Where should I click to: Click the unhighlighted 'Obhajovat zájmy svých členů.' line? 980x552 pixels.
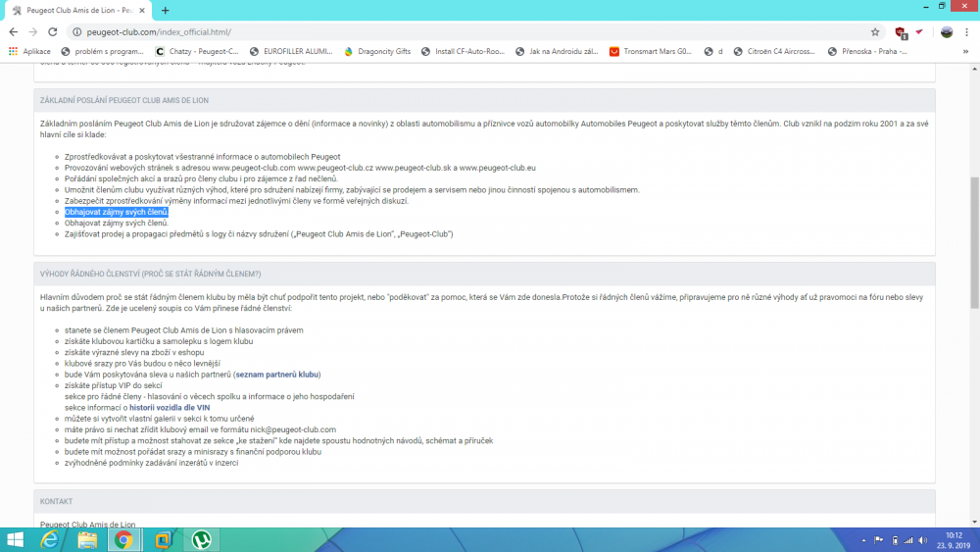point(117,224)
